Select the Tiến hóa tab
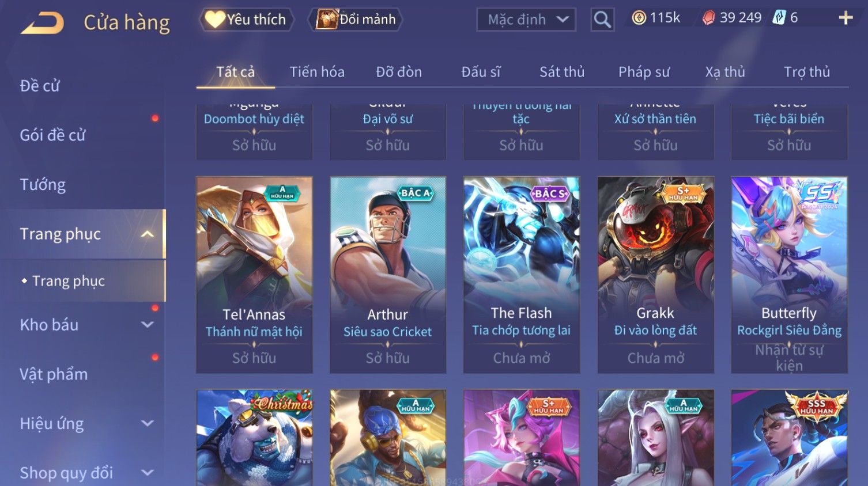This screenshot has height=486, width=868. (x=317, y=72)
